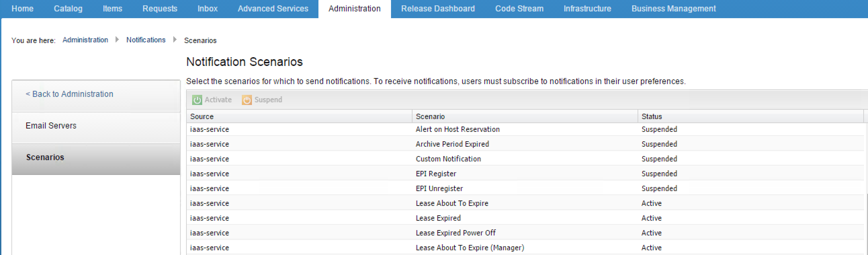Click the orange Suspend power icon
The width and height of the screenshot is (868, 255).
[247, 100]
